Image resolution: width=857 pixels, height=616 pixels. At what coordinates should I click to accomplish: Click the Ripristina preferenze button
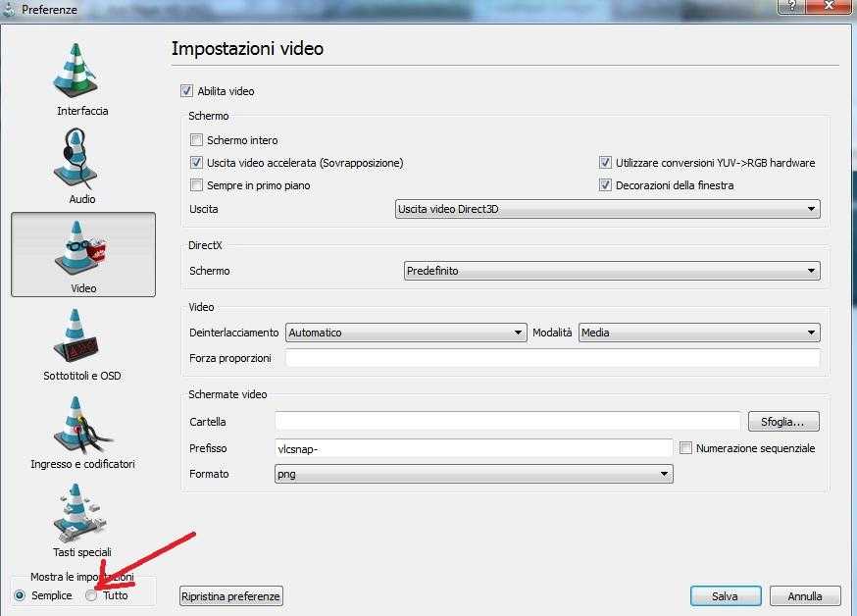[230, 596]
